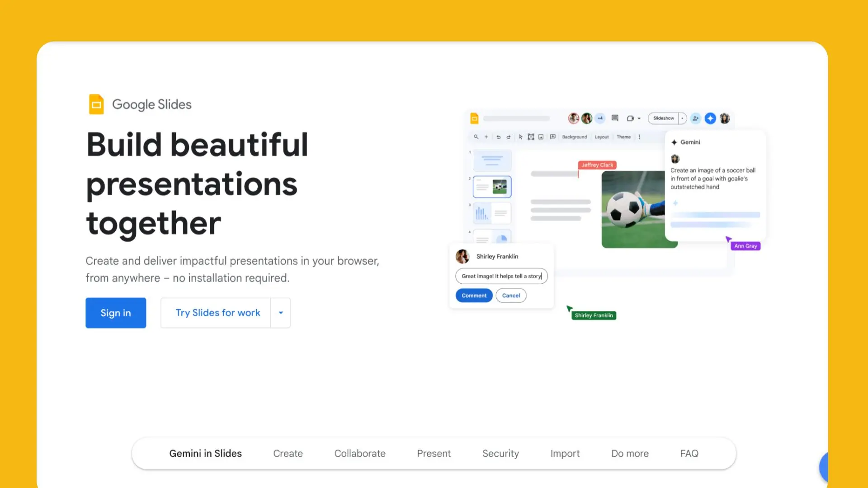Expand the video camera meeting dropdown
The width and height of the screenshot is (868, 488).
click(x=639, y=118)
